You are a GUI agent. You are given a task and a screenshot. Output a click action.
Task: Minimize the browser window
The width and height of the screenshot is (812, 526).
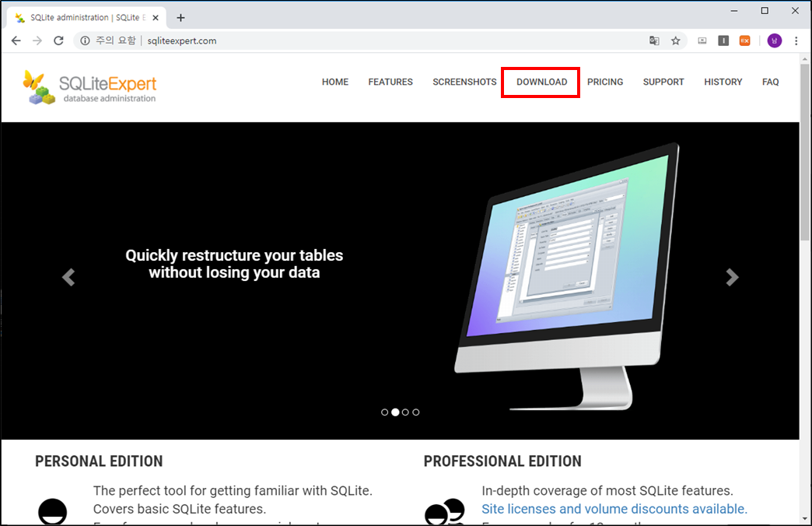click(733, 11)
